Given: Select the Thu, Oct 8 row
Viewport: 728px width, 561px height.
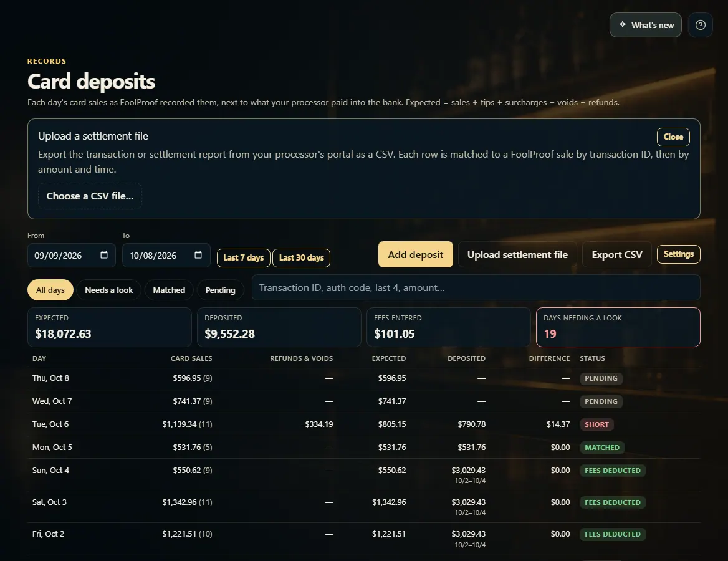Looking at the screenshot, I should coord(363,378).
